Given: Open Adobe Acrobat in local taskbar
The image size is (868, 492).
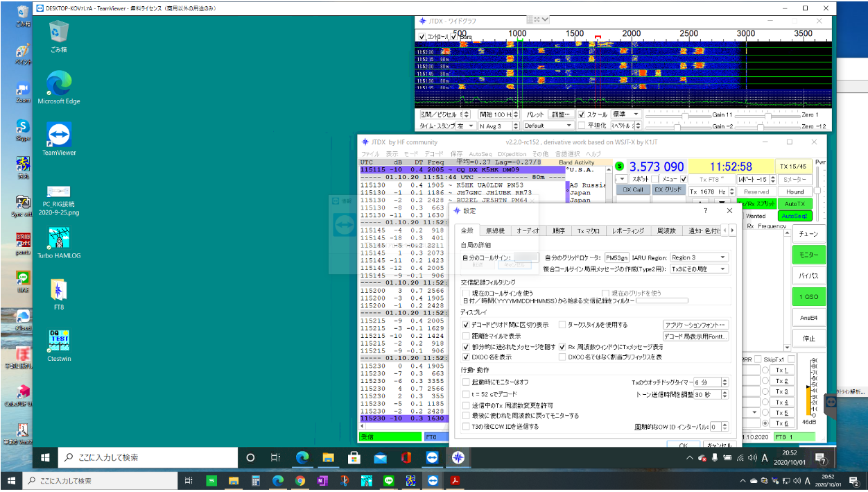Looking at the screenshot, I should 456,480.
